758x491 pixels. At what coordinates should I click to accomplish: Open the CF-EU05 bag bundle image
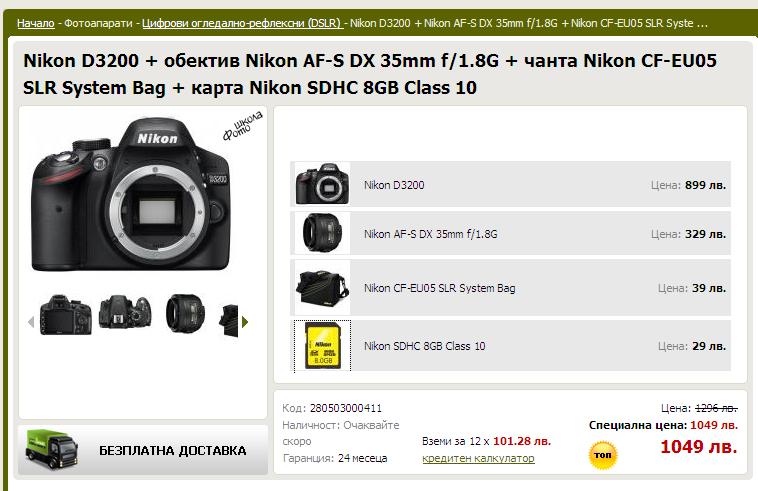point(322,288)
